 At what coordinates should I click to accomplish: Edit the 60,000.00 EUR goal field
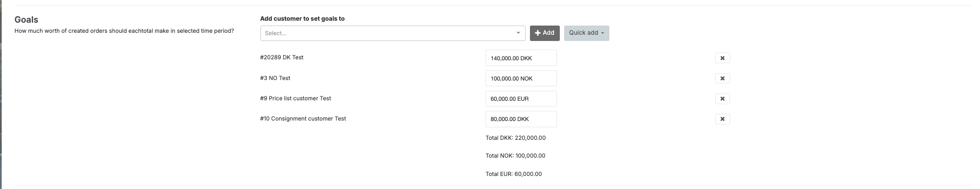click(x=521, y=98)
